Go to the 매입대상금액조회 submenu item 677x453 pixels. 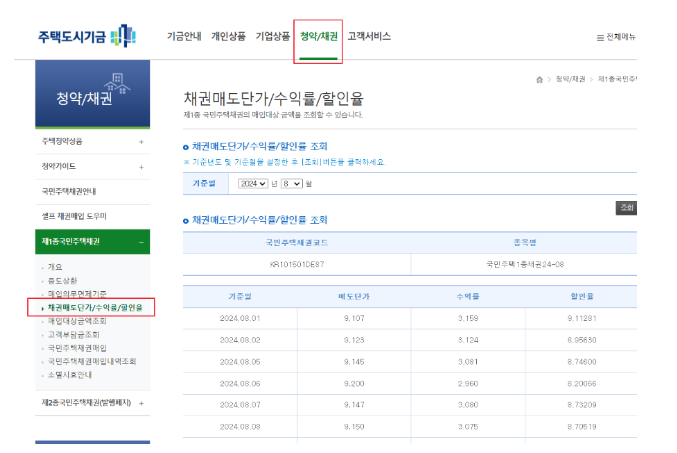pos(77,321)
